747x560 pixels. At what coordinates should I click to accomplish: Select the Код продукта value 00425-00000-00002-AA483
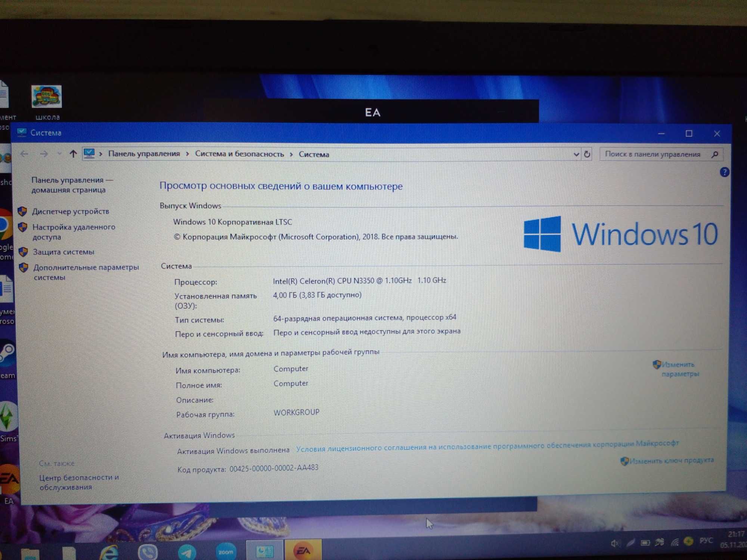tap(274, 468)
